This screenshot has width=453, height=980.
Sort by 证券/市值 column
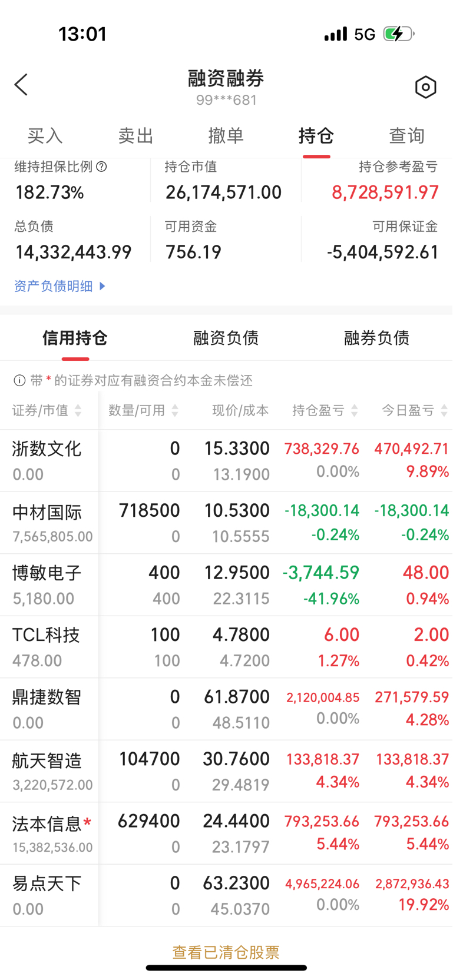tap(47, 410)
